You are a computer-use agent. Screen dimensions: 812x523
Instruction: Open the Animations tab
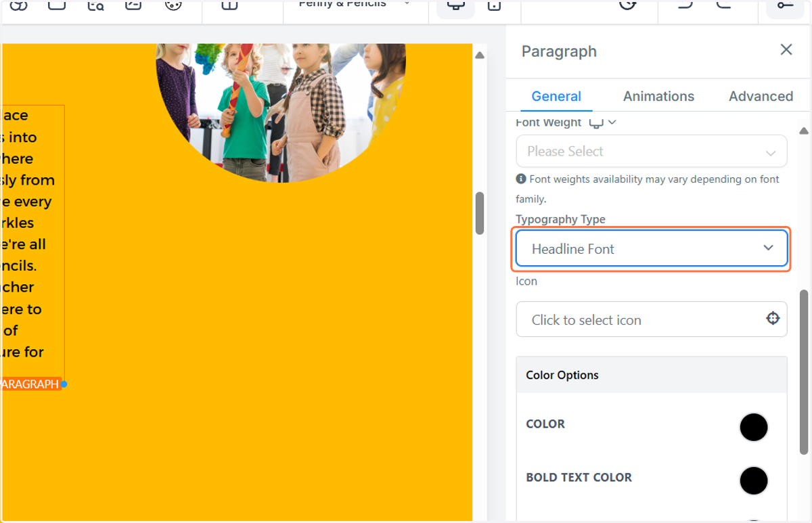click(658, 96)
